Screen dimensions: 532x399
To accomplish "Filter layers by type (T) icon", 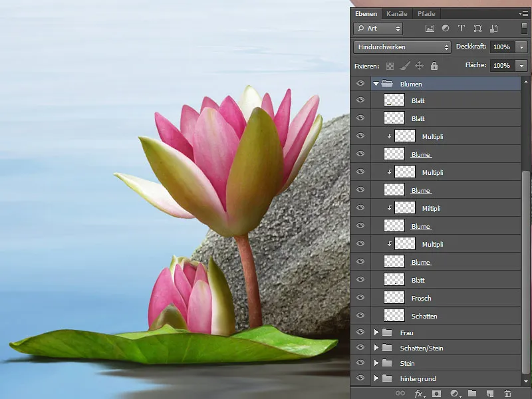I will [x=461, y=29].
